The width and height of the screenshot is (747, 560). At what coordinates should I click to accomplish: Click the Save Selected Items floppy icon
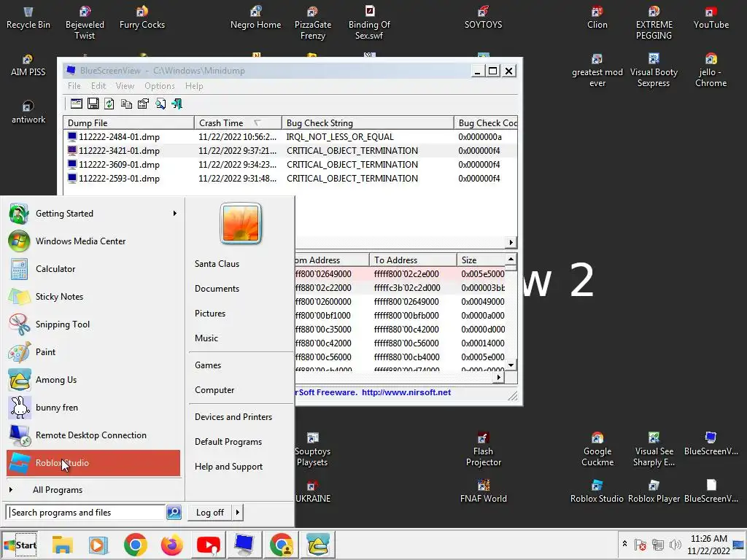click(93, 104)
